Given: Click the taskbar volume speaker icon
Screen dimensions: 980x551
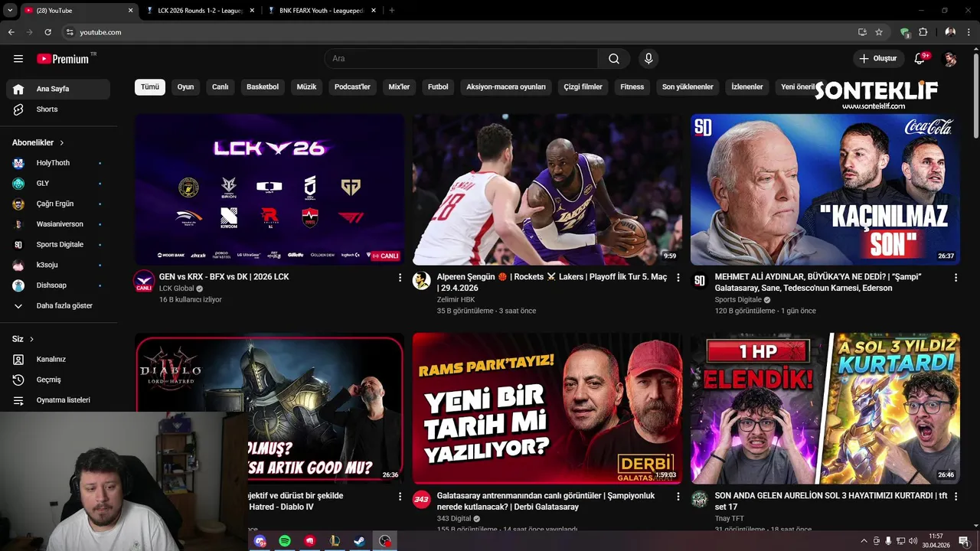Looking at the screenshot, I should pyautogui.click(x=913, y=541).
